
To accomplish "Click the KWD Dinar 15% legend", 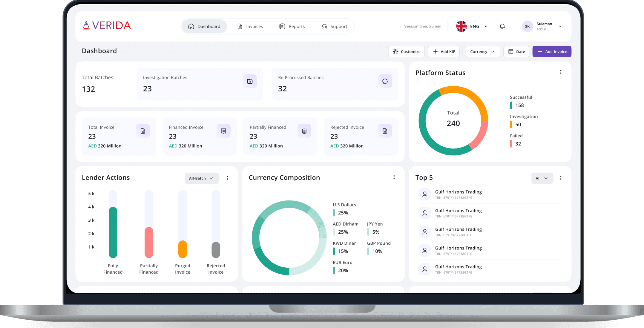I will tap(344, 247).
